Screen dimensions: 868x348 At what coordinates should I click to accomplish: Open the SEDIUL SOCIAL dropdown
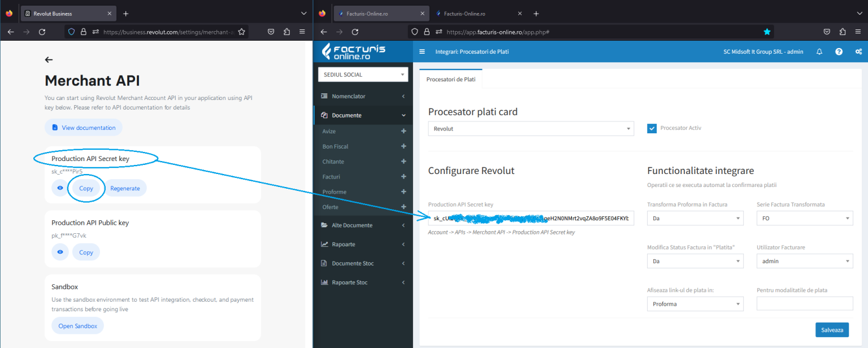coord(363,75)
